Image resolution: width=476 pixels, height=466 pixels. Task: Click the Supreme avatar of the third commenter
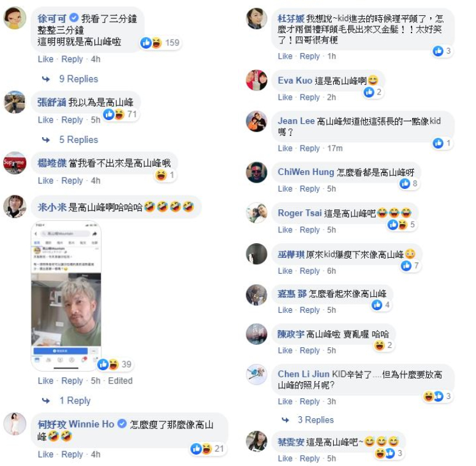pyautogui.click(x=15, y=163)
